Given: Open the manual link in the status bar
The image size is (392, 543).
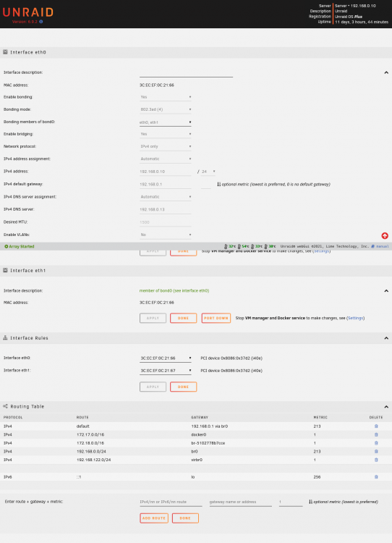Looking at the screenshot, I should 383,247.
